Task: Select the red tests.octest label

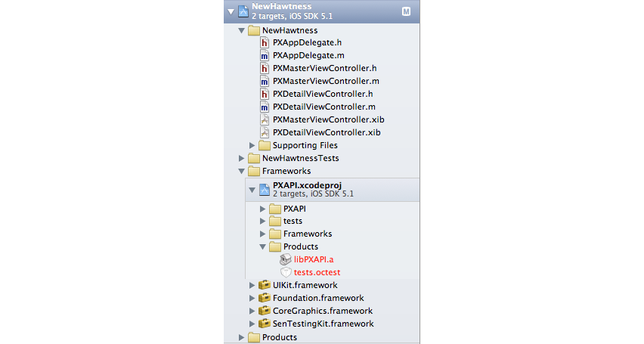Action: (x=317, y=272)
